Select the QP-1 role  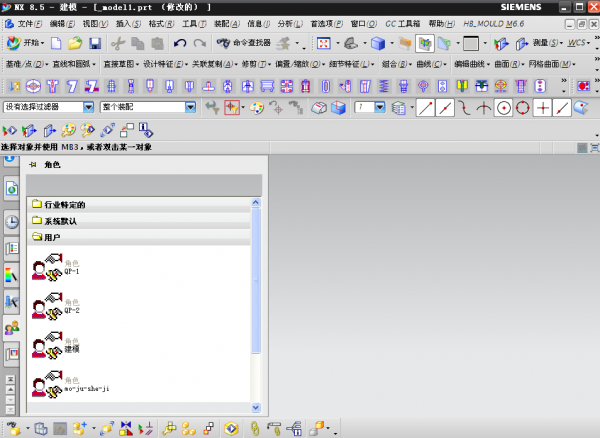[56, 267]
